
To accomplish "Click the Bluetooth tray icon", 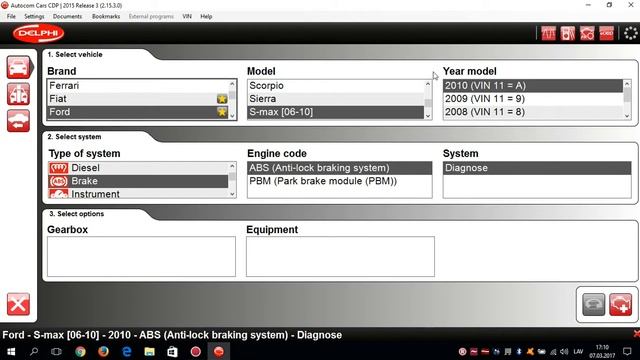I will tap(519, 351).
